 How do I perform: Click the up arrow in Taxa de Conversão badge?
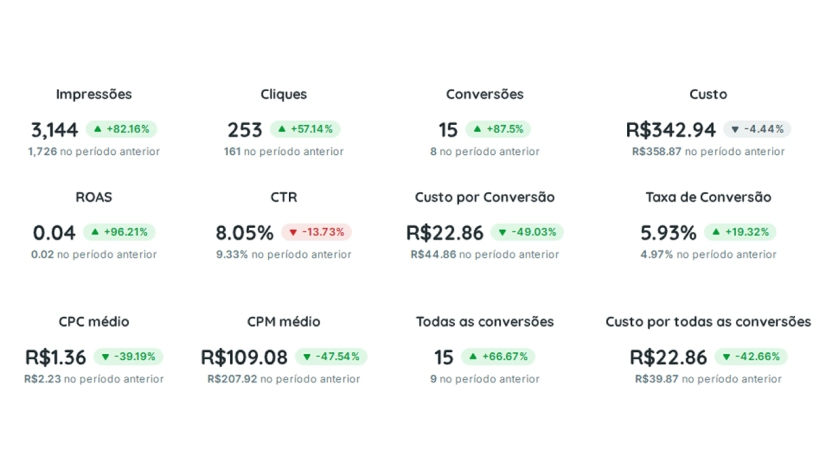pyautogui.click(x=716, y=232)
